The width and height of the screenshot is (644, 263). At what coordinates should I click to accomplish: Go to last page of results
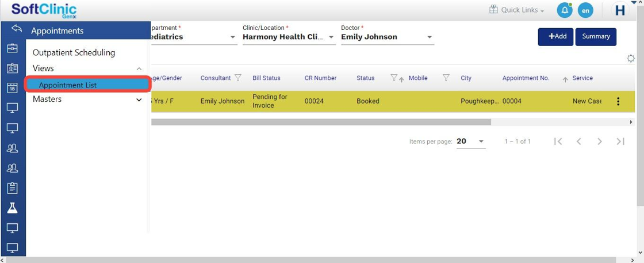pyautogui.click(x=620, y=142)
